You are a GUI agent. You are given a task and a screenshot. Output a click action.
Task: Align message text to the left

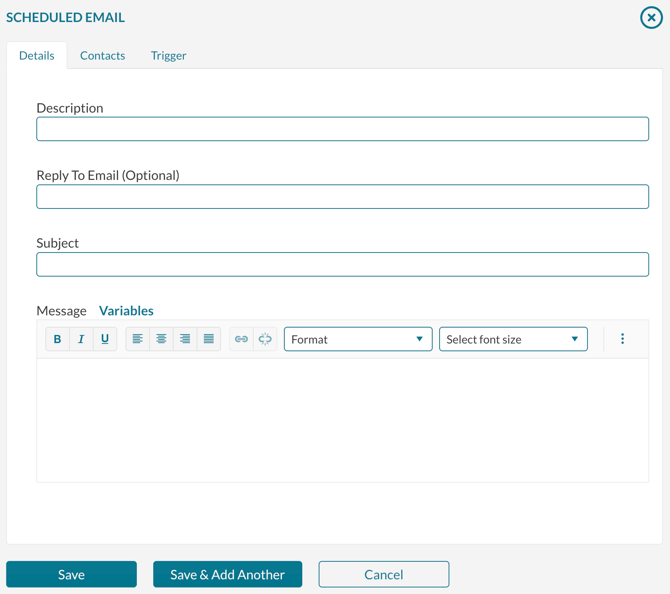pyautogui.click(x=138, y=339)
